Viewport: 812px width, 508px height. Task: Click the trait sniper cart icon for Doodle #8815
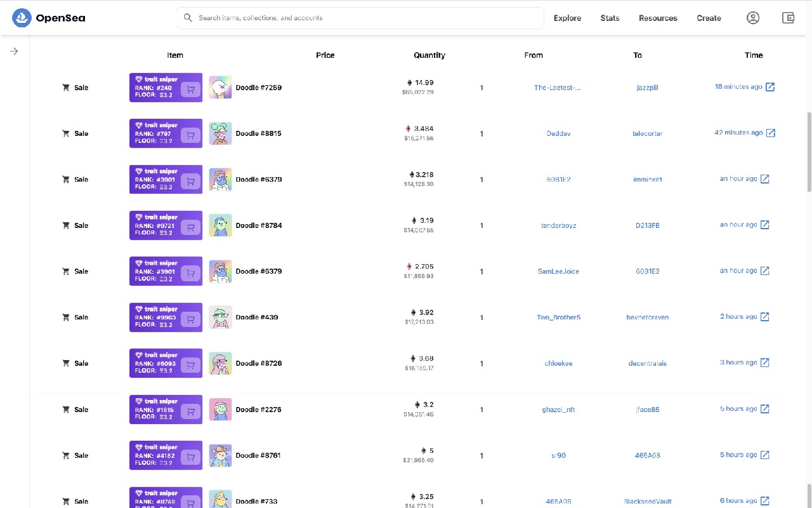coord(190,133)
